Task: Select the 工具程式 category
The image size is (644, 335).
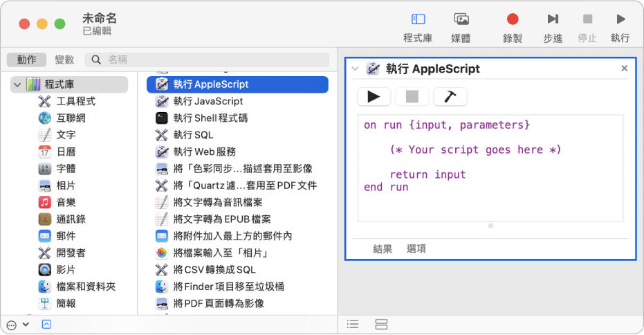Action: [67, 101]
